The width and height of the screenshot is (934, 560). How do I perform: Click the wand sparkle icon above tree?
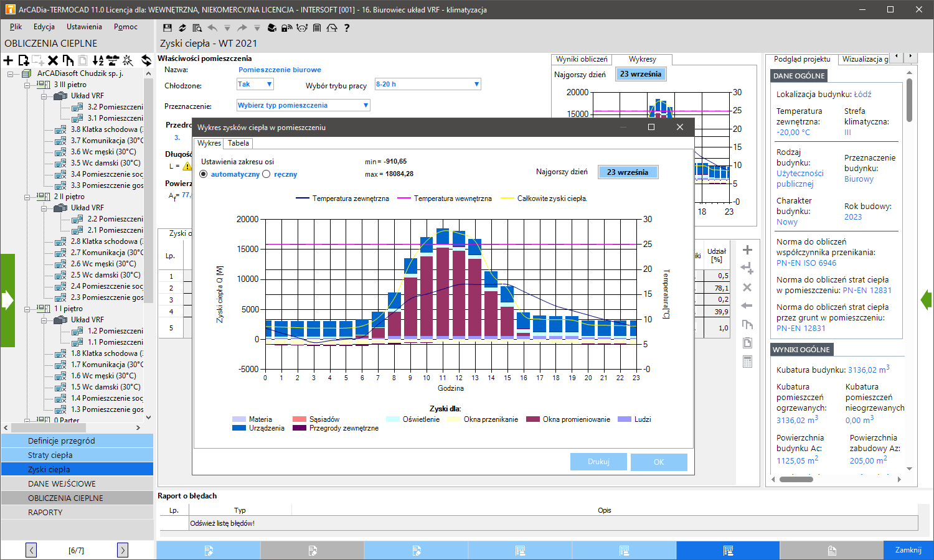128,60
